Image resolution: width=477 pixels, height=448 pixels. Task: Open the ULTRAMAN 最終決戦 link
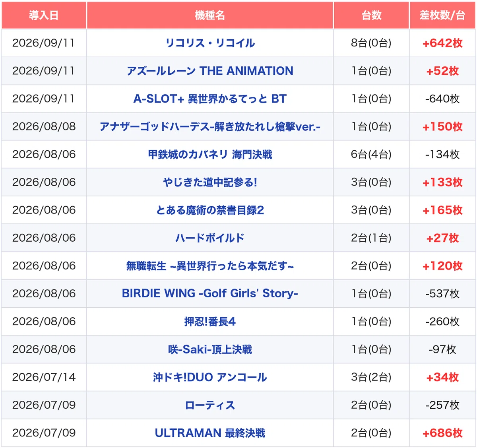click(210, 432)
